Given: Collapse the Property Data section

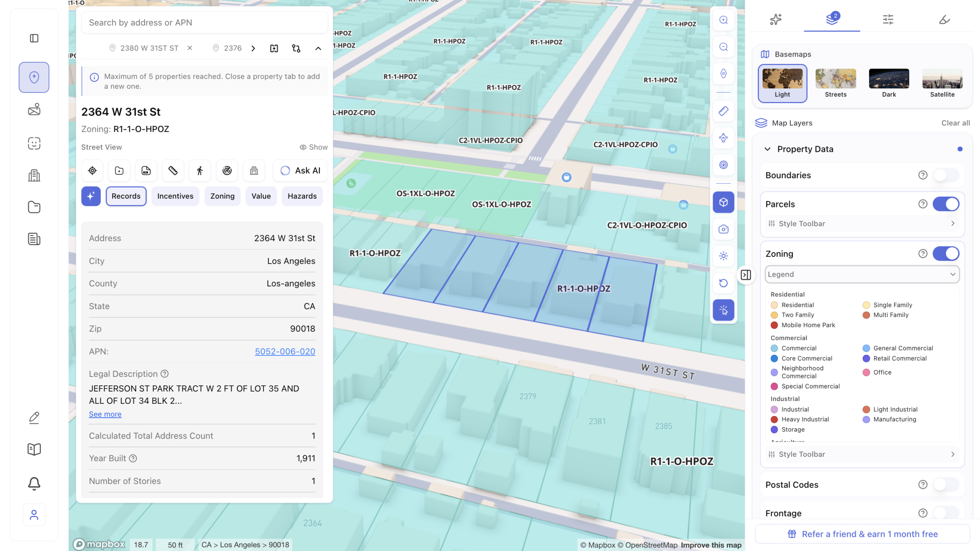Looking at the screenshot, I should pyautogui.click(x=767, y=149).
